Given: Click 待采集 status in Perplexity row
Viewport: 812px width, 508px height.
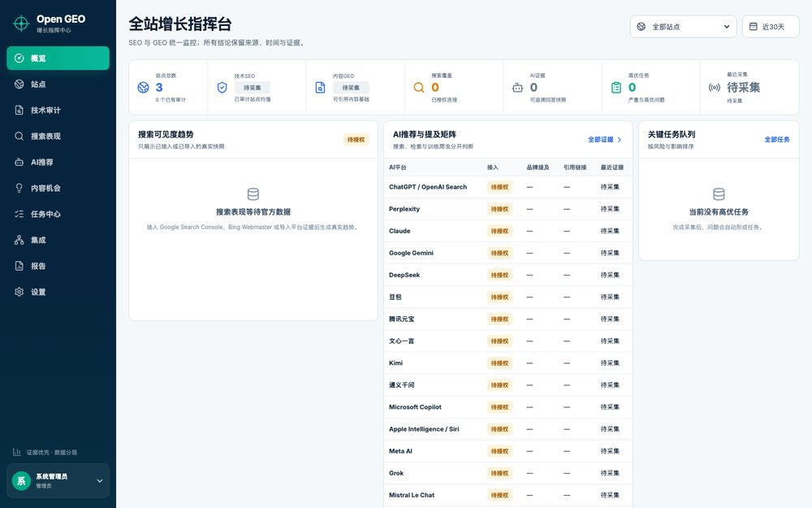Looking at the screenshot, I should pos(610,209).
